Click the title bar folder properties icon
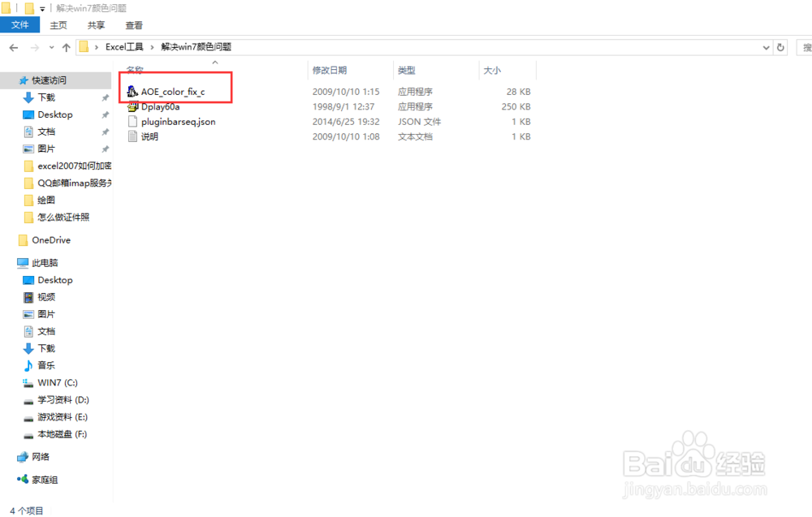 click(x=29, y=8)
